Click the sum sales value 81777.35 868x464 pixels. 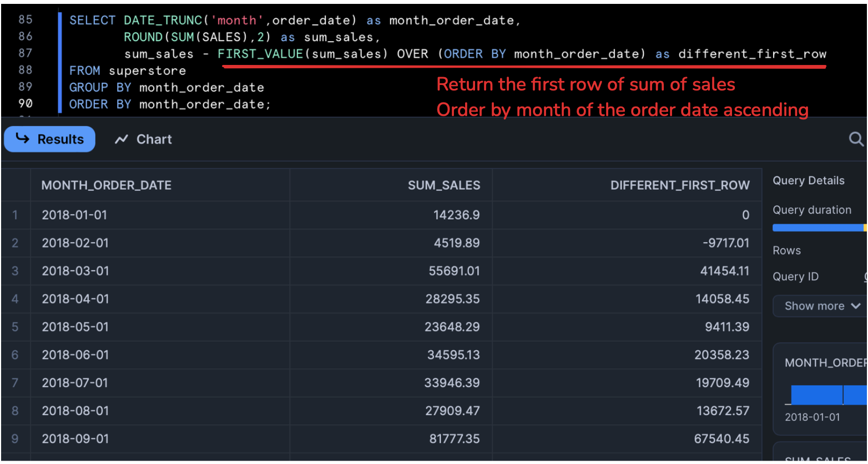454,438
